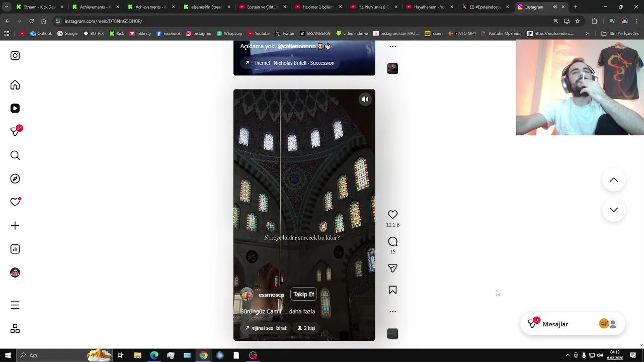
Task: Zoom page using magnifier in address bar
Action: (556, 21)
